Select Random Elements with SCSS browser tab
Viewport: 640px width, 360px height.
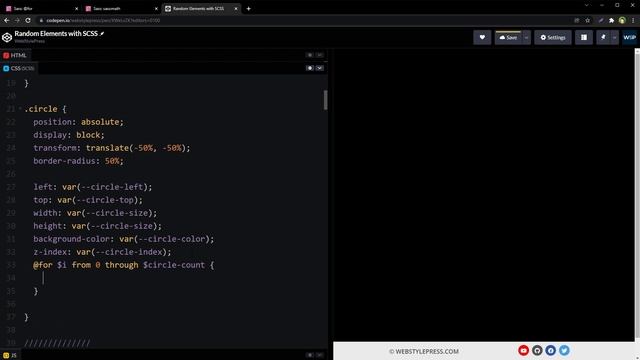pyautogui.click(x=200, y=9)
